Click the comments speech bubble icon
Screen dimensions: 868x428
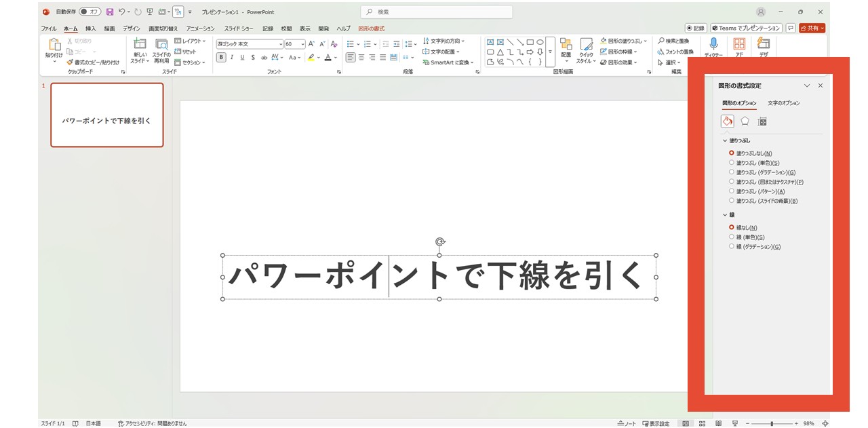(x=791, y=28)
